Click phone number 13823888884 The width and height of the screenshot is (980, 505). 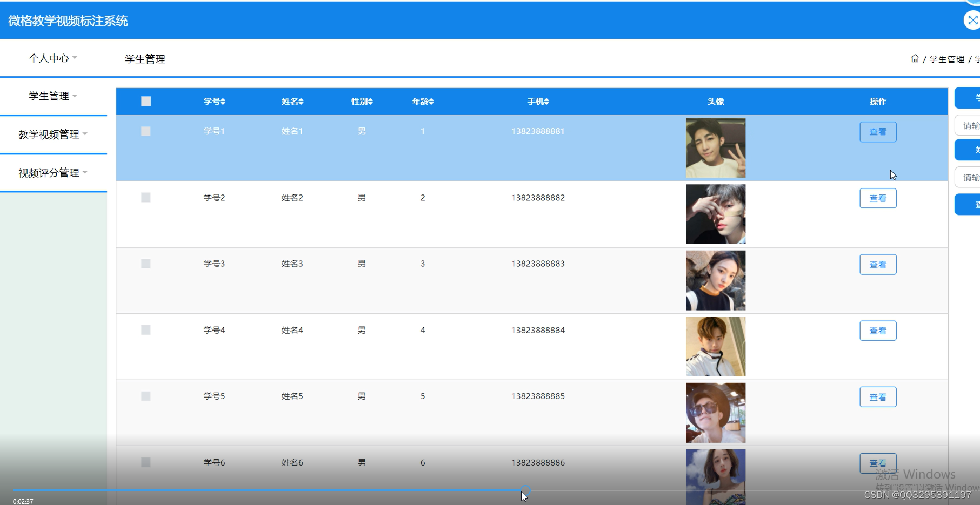click(x=538, y=330)
